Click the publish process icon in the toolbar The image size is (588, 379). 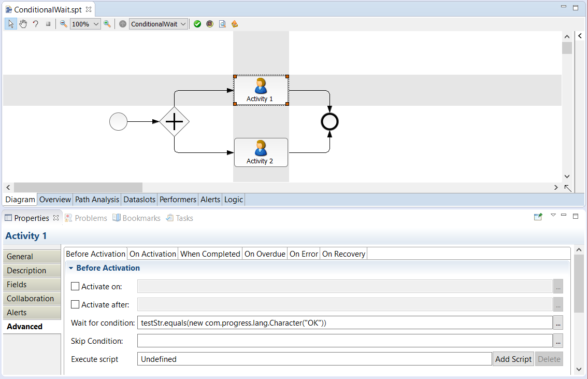235,23
